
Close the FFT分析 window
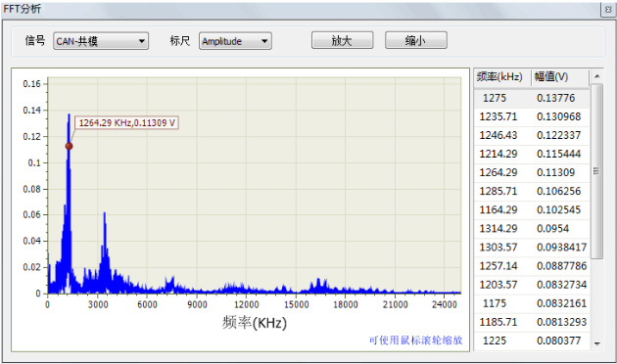[608, 10]
